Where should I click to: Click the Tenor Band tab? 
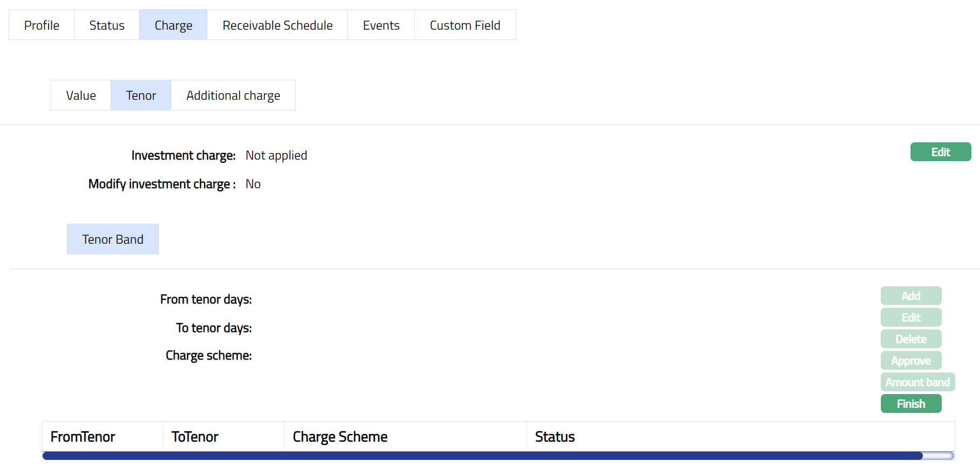(113, 239)
